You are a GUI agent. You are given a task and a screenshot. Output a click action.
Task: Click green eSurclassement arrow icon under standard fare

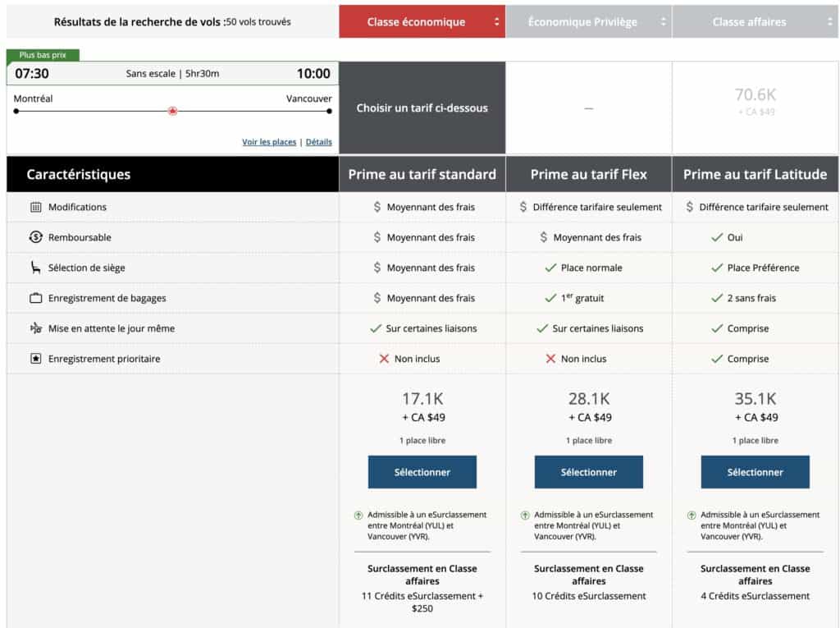358,516
